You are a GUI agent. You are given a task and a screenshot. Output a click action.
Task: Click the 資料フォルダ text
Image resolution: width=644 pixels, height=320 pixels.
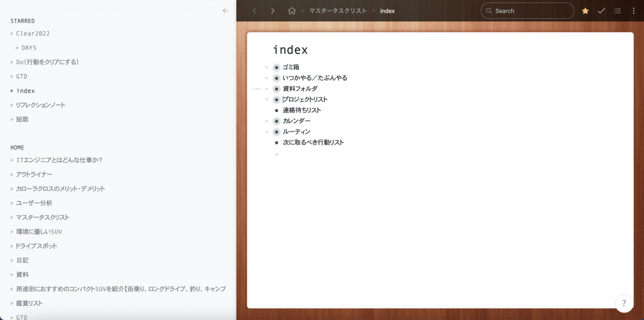coord(300,89)
